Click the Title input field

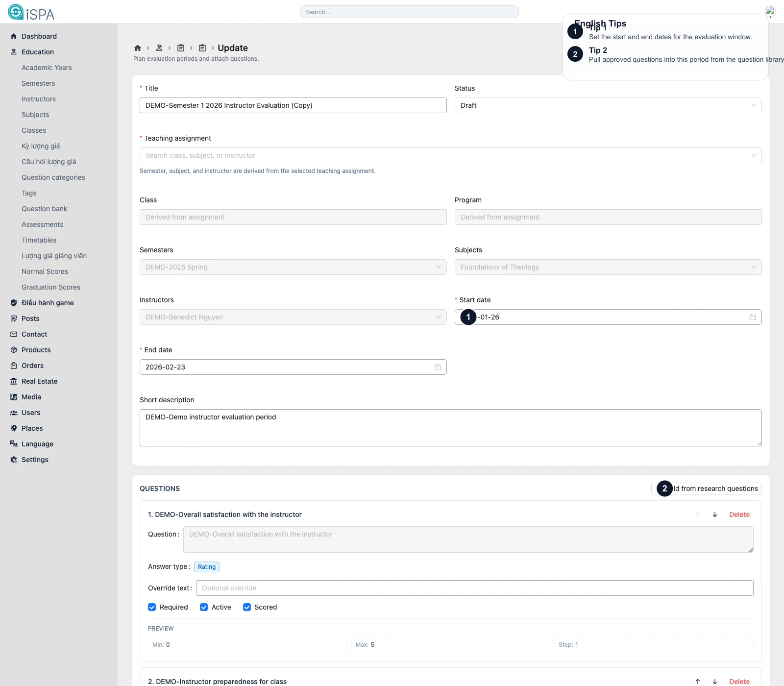click(x=293, y=105)
